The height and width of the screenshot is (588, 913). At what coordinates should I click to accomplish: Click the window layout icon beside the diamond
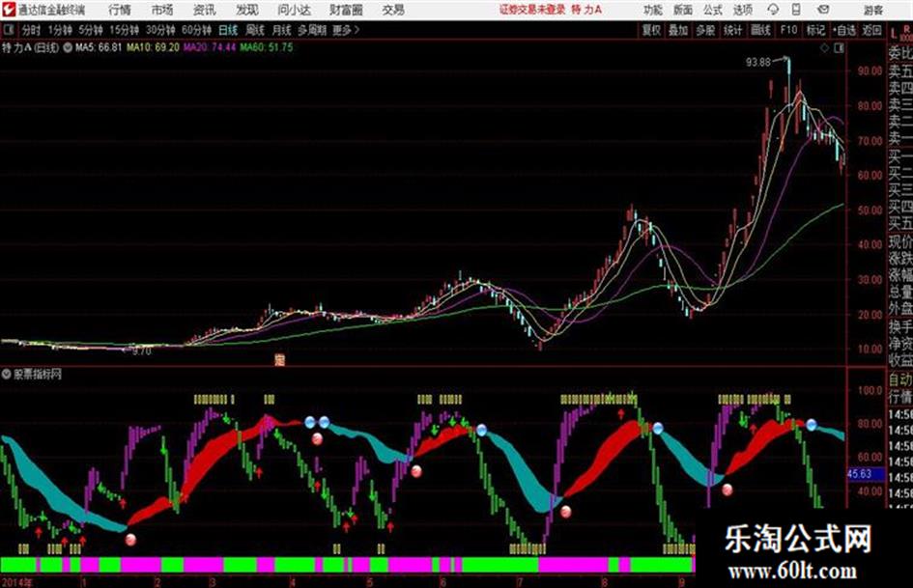pos(839,48)
